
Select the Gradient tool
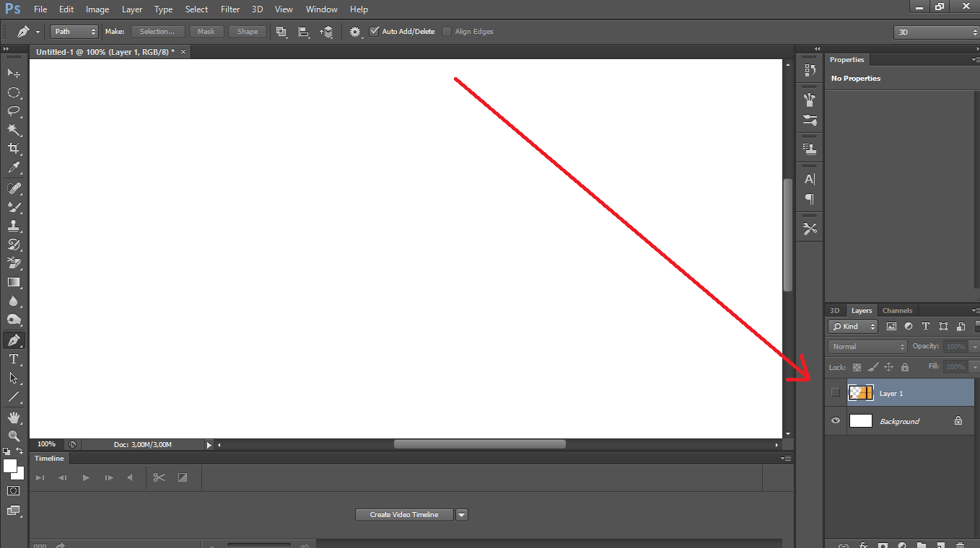point(14,282)
